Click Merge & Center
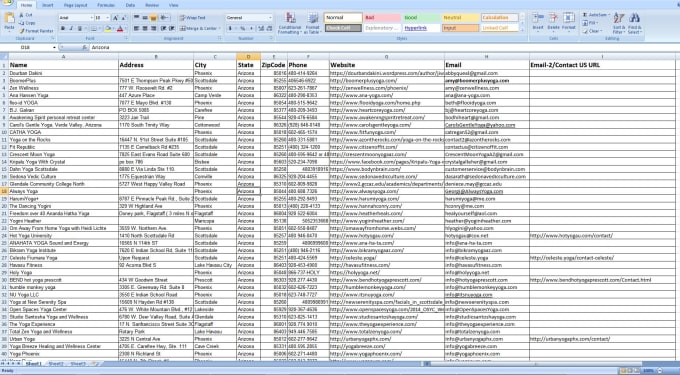The height and width of the screenshot is (375, 680). click(x=200, y=29)
